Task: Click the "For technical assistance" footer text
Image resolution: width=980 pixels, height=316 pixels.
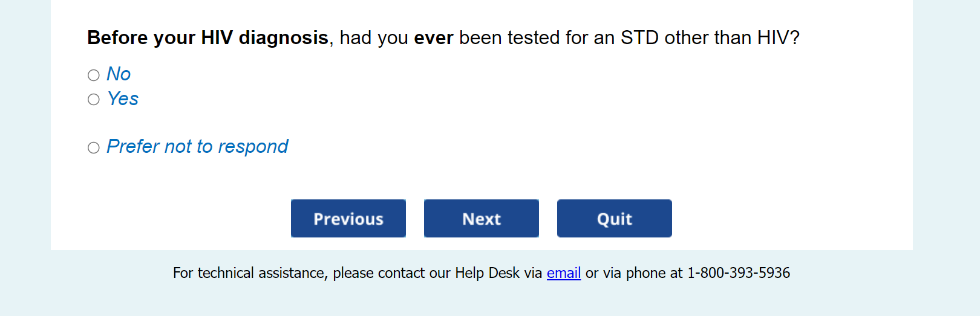Action: coord(249,273)
